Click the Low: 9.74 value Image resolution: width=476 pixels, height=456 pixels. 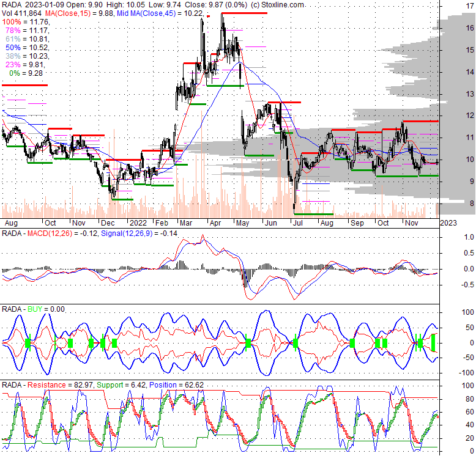pos(165,5)
